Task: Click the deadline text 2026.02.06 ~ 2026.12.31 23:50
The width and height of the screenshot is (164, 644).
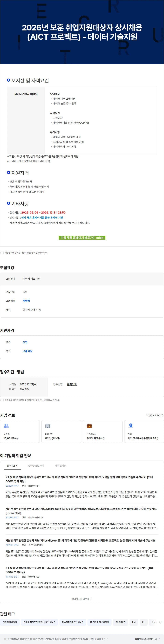Action: (43, 212)
